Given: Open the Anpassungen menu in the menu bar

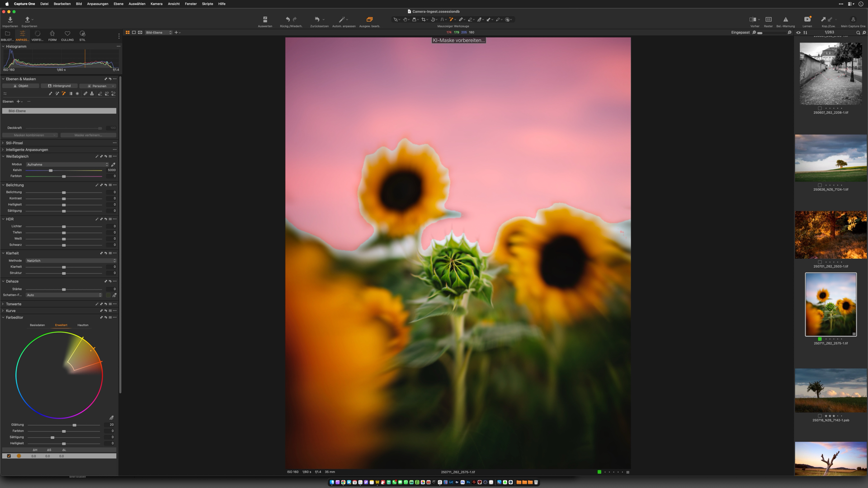Looking at the screenshot, I should pyautogui.click(x=99, y=4).
